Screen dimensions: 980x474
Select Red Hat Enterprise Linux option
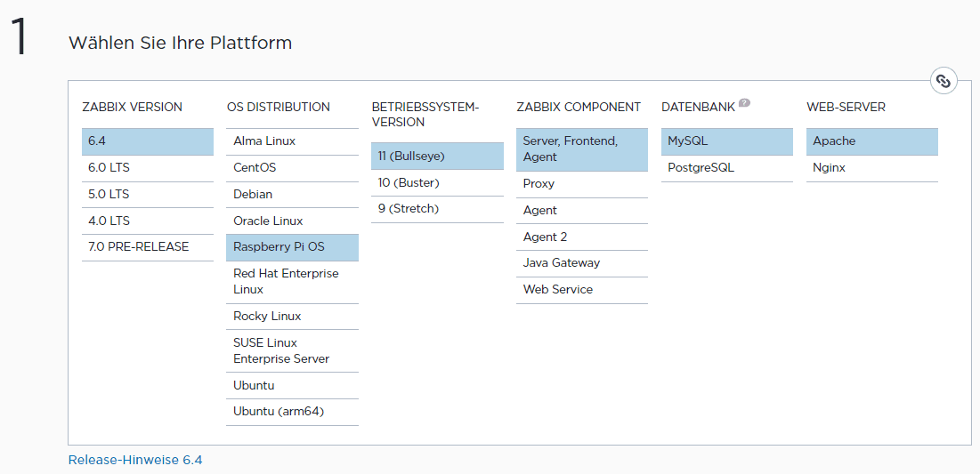[292, 282]
